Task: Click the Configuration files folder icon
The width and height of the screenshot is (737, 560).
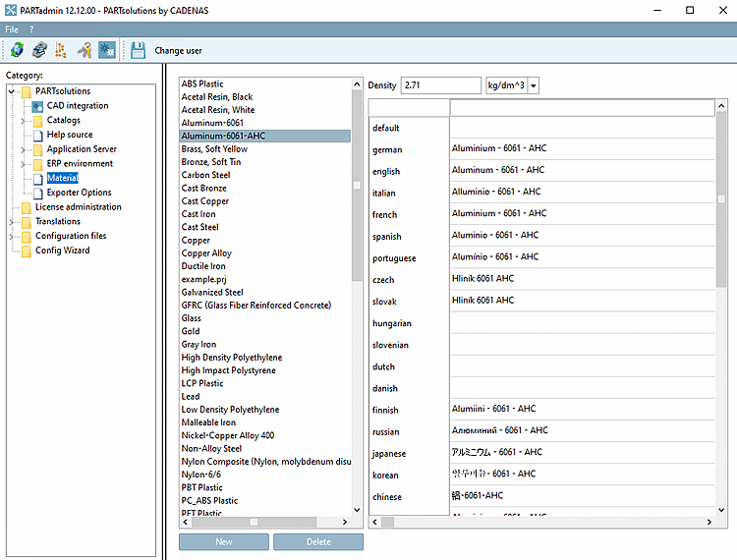Action: point(27,237)
